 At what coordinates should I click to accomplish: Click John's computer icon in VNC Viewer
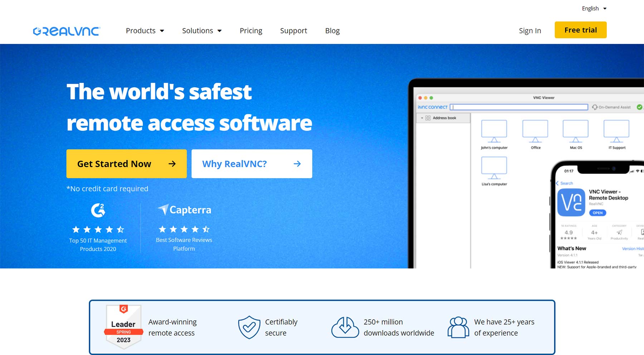(x=494, y=131)
